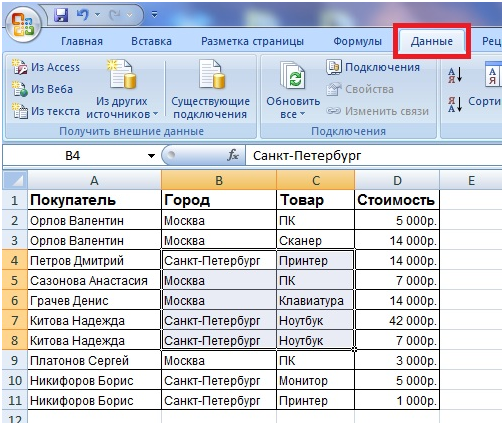Image resolution: width=504 pixels, height=425 pixels.
Task: Open the Разметка страницы tab
Action: [x=252, y=41]
